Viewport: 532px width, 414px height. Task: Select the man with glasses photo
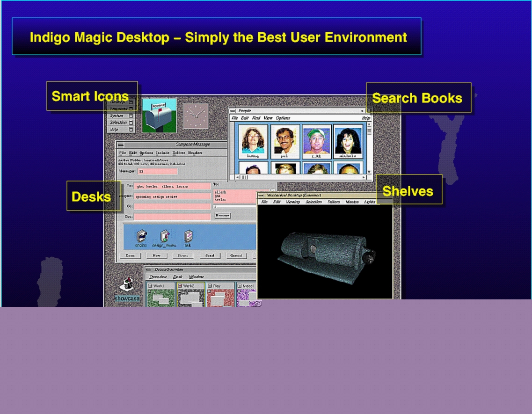pyautogui.click(x=284, y=141)
